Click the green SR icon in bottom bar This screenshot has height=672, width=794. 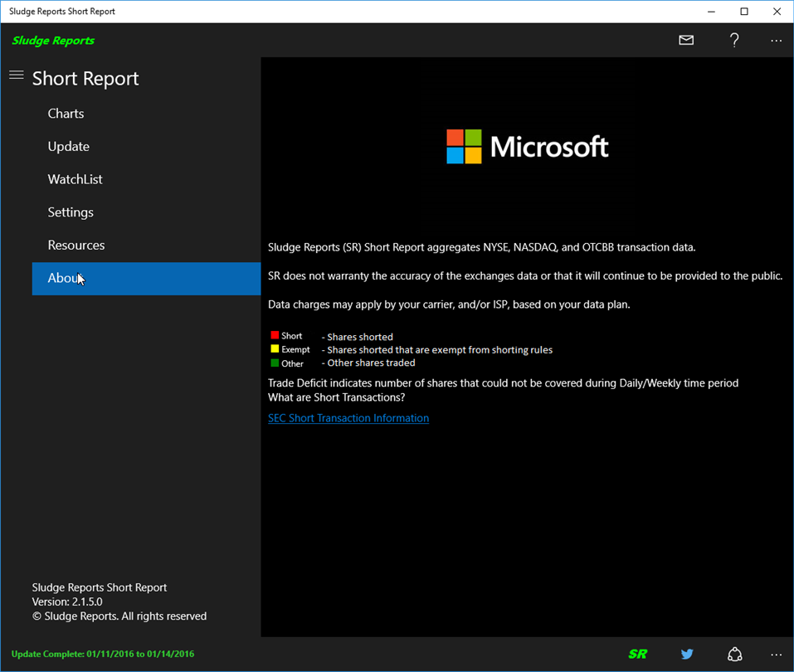pos(637,654)
